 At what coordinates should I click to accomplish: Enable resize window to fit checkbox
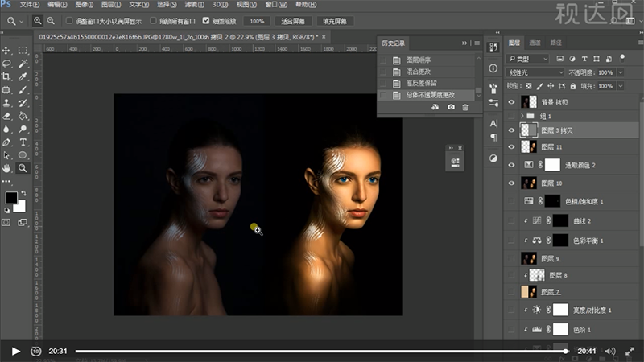[69, 21]
